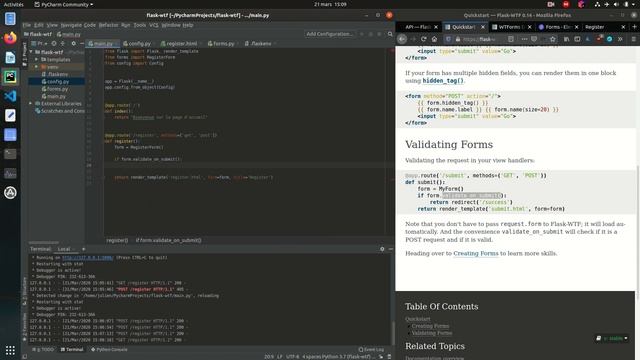Open terminal panel settings gear
This screenshot has height=360, width=640.
[382, 249]
